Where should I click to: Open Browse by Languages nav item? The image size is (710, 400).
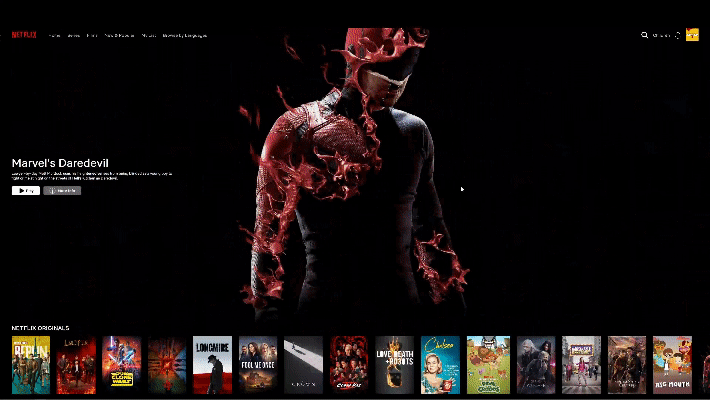pyautogui.click(x=185, y=35)
